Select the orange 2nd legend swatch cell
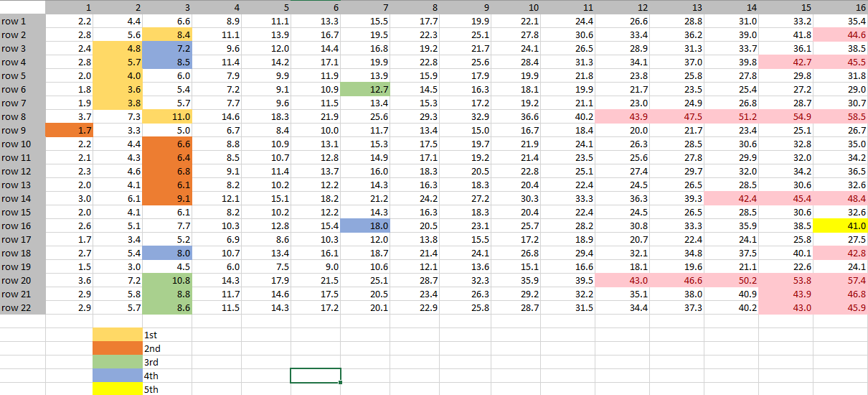868x395 pixels. 118,348
